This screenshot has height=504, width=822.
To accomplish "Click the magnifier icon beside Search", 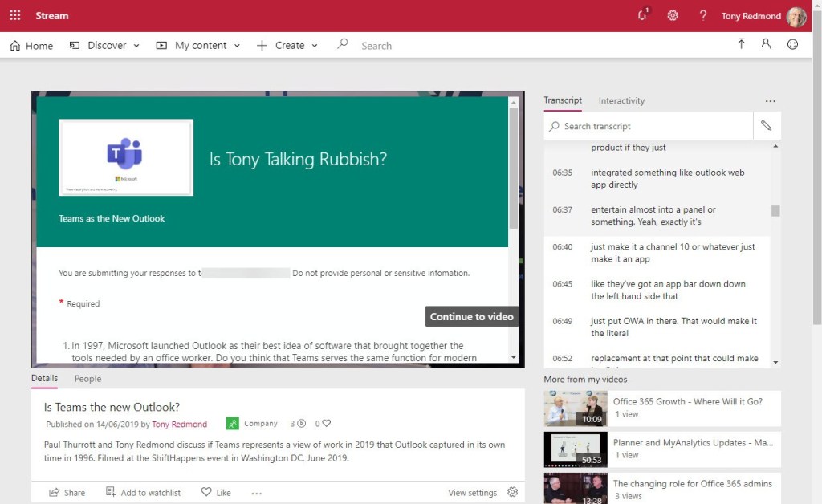I will coord(342,44).
